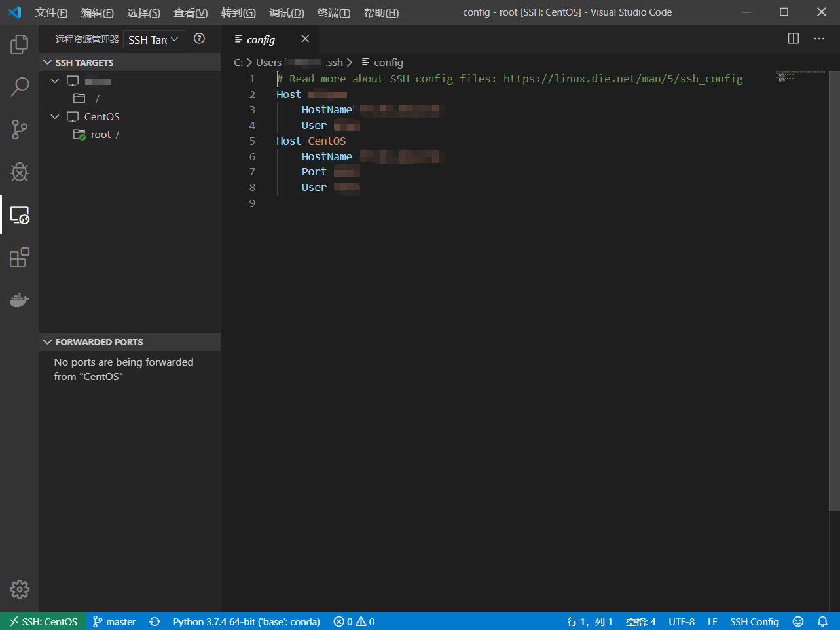The height and width of the screenshot is (630, 840).
Task: Click the feedback smiley icon
Action: [x=797, y=621]
